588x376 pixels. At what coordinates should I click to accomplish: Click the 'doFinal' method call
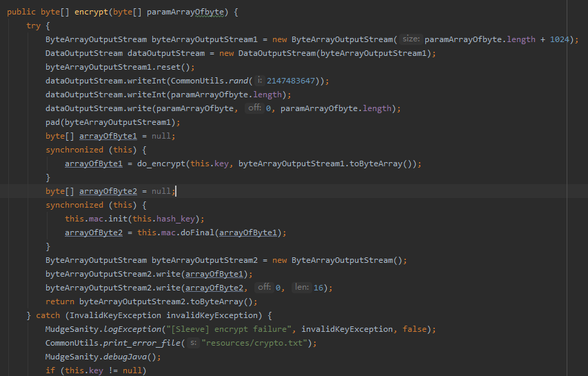pyautogui.click(x=197, y=233)
